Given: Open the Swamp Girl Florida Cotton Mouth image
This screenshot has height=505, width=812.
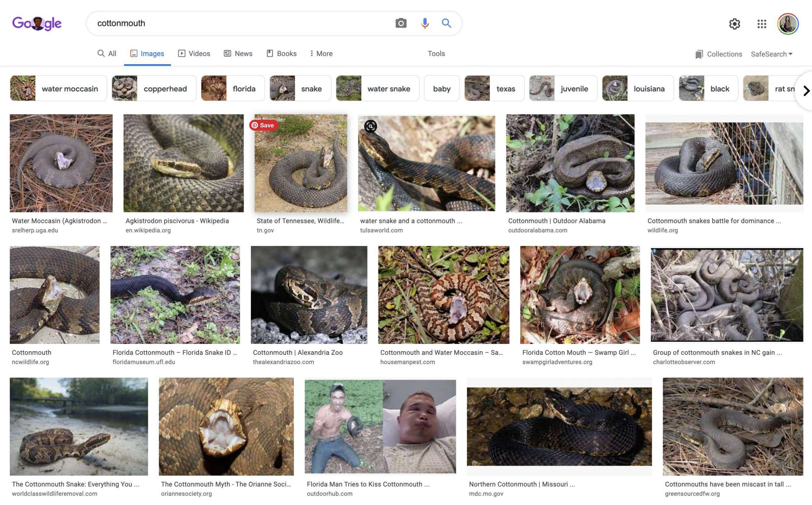Looking at the screenshot, I should pyautogui.click(x=580, y=295).
